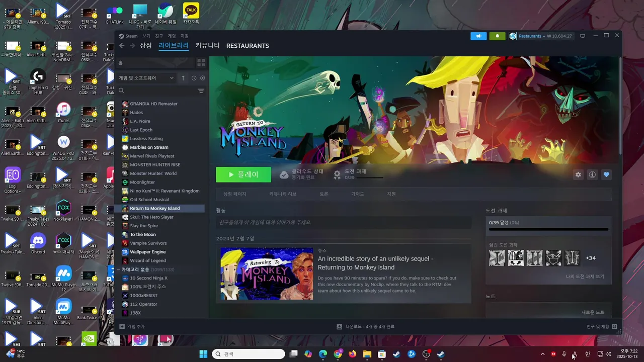Open achievements trophy icon
644x362 pixels.
337,174
